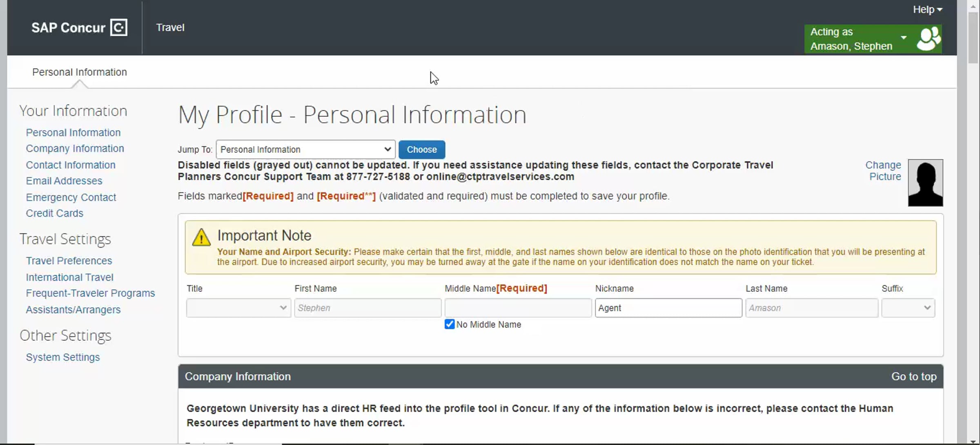Viewport: 980px width, 445px height.
Task: Open Contact Information sidebar link
Action: click(x=71, y=165)
